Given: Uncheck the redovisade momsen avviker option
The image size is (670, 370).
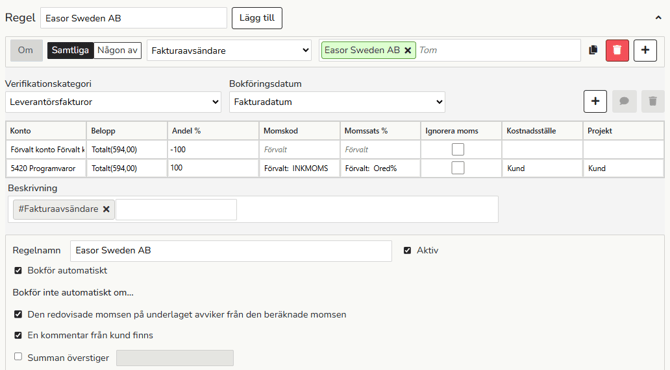Looking at the screenshot, I should [18, 314].
